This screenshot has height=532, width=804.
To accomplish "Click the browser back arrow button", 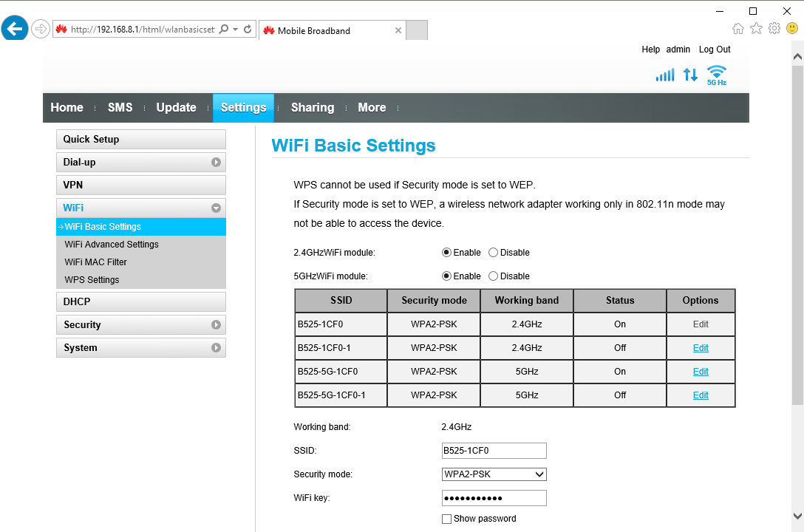I will pyautogui.click(x=15, y=30).
